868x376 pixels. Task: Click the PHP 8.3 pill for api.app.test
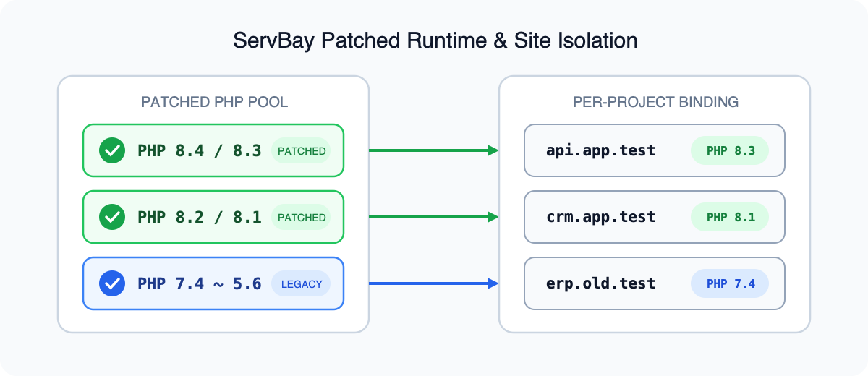coord(730,151)
